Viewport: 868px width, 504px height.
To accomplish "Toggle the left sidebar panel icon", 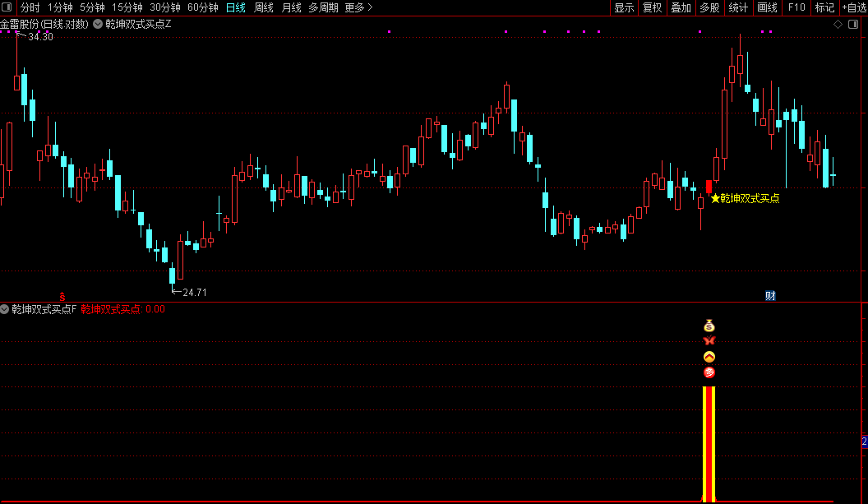I will [7, 7].
